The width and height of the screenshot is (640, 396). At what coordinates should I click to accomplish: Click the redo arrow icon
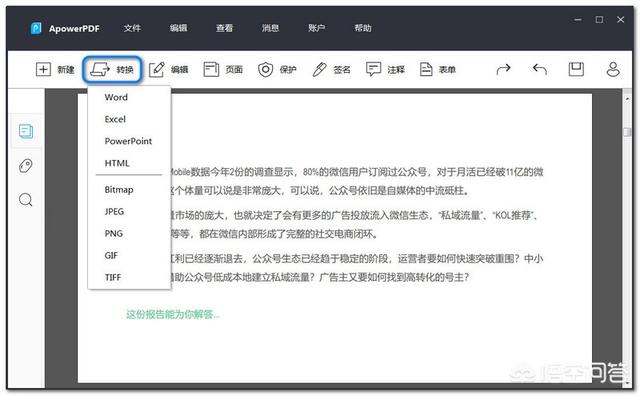click(x=503, y=69)
